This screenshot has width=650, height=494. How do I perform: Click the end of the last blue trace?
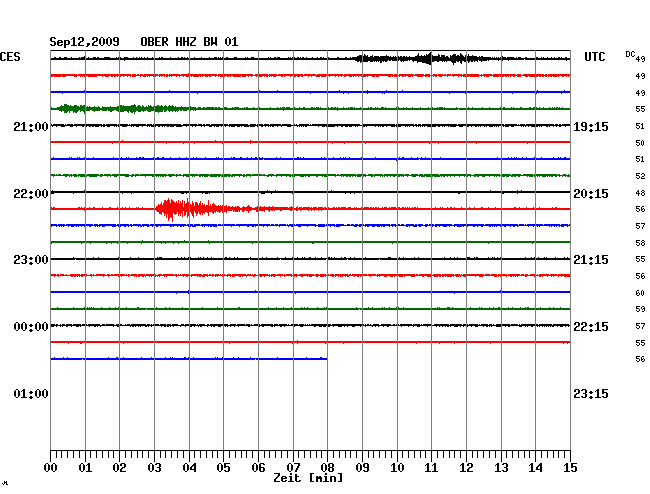326,358
